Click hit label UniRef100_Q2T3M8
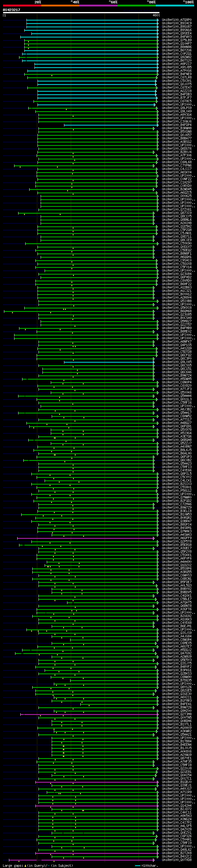 pos(176,714)
